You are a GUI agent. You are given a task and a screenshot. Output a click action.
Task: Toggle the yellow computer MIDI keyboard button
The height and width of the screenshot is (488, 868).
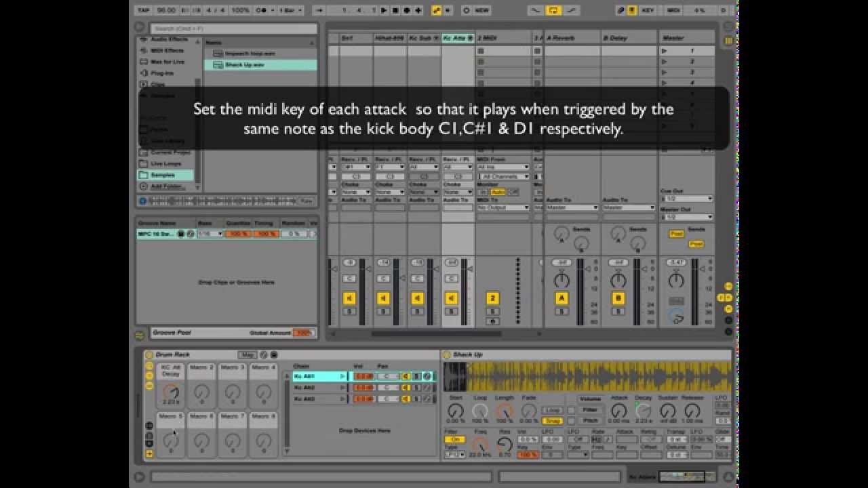coord(632,10)
